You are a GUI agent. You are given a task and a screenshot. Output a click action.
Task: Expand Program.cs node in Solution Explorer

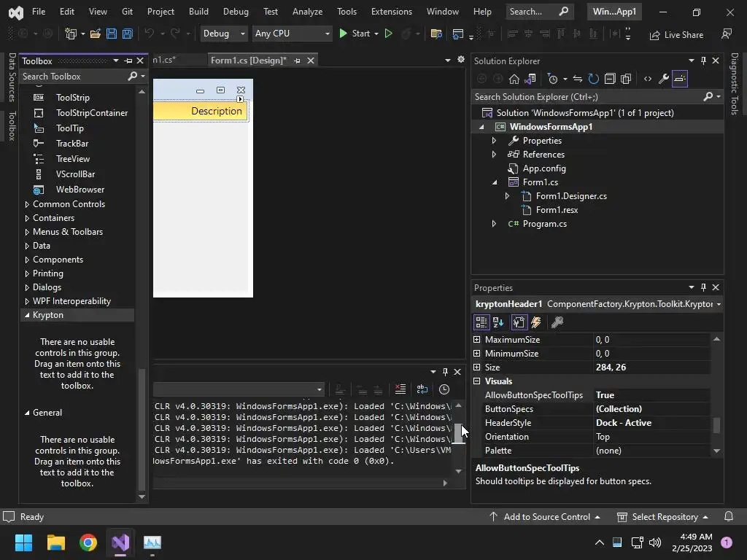click(x=494, y=224)
